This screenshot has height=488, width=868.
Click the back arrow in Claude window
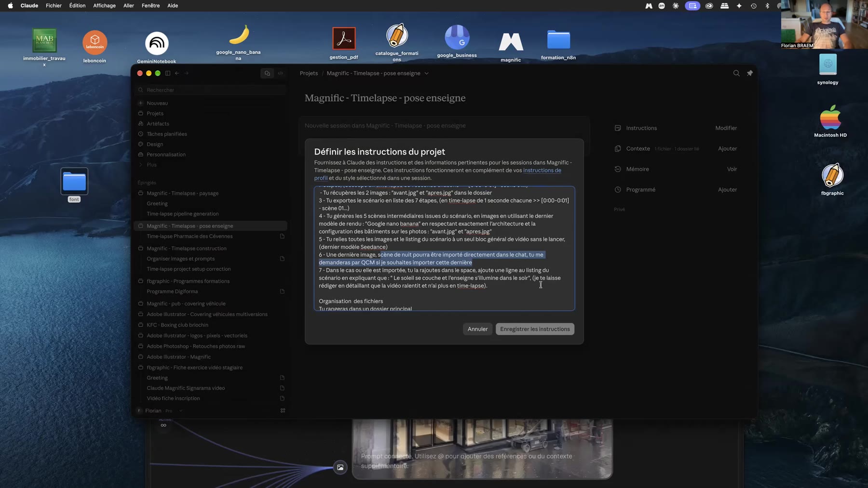pos(177,73)
